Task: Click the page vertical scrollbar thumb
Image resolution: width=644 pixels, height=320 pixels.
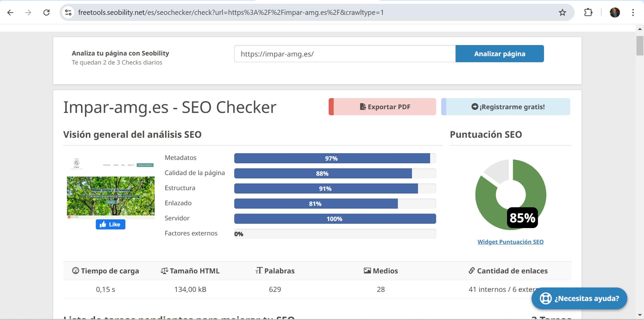Action: 640,46
